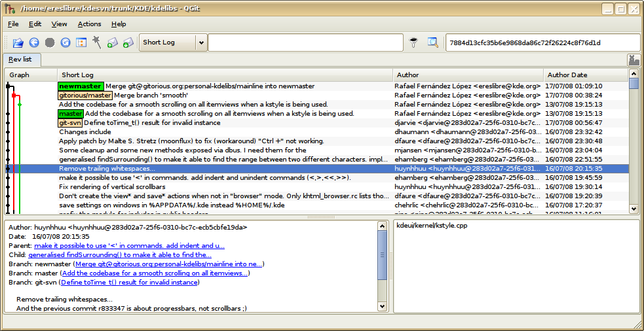This screenshot has width=644, height=331.
Task: Switch to the Rev list tab
Action: click(x=22, y=60)
